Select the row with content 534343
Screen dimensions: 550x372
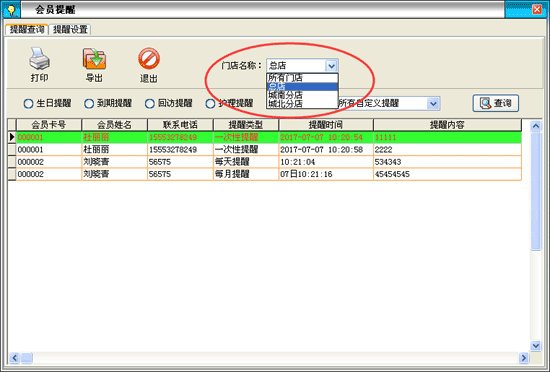pos(264,162)
